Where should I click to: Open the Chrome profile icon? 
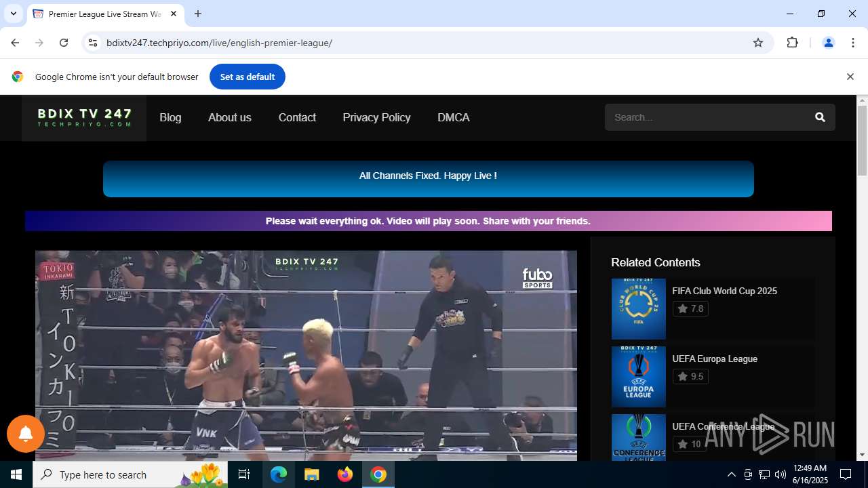(x=828, y=43)
